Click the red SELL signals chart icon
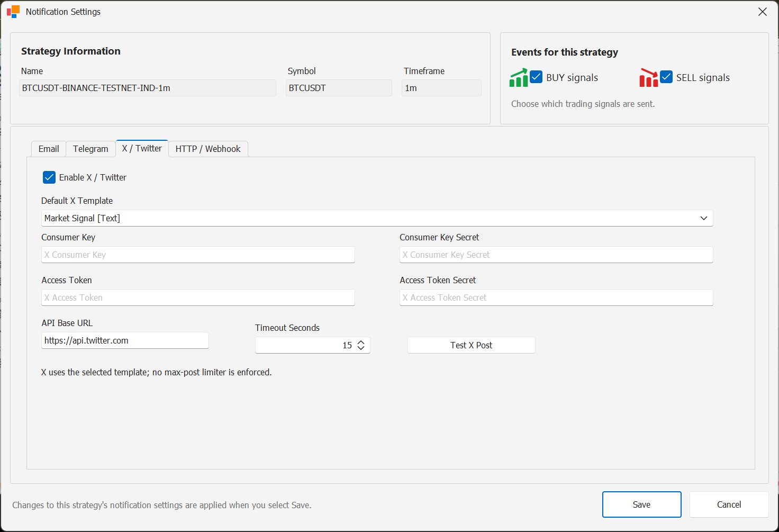The width and height of the screenshot is (779, 532). click(649, 77)
